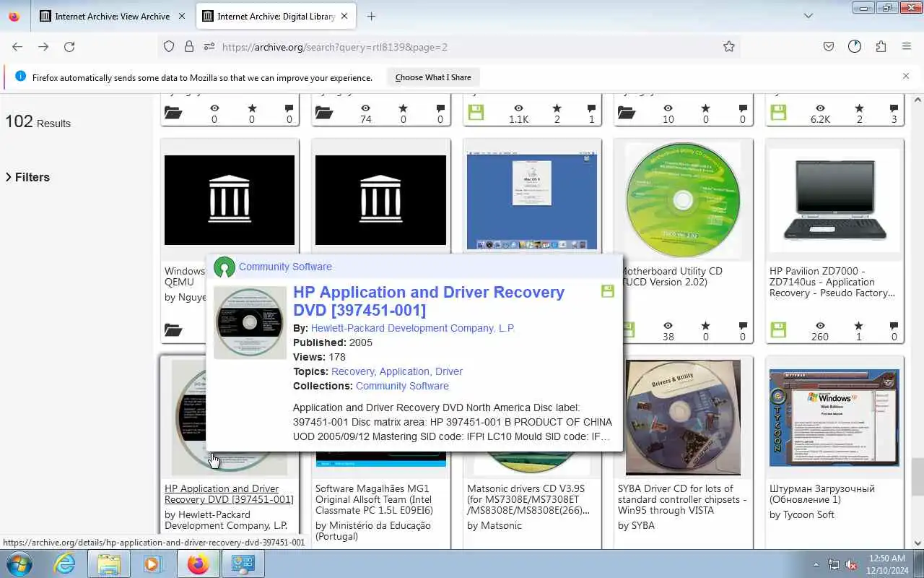
Task: Open the SYBA Drivers & Utility disc thumbnail
Action: tap(683, 417)
